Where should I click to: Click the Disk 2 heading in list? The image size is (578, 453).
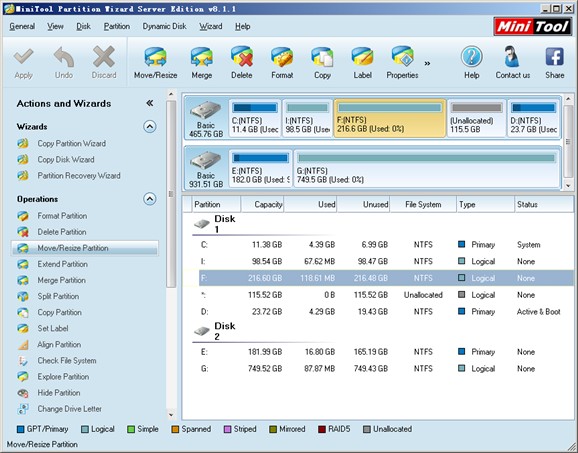click(225, 331)
